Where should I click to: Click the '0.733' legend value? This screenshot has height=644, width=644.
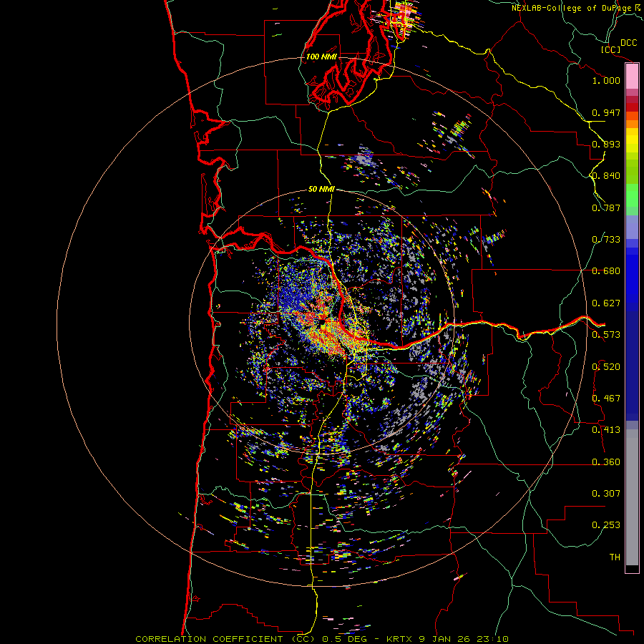tap(606, 240)
